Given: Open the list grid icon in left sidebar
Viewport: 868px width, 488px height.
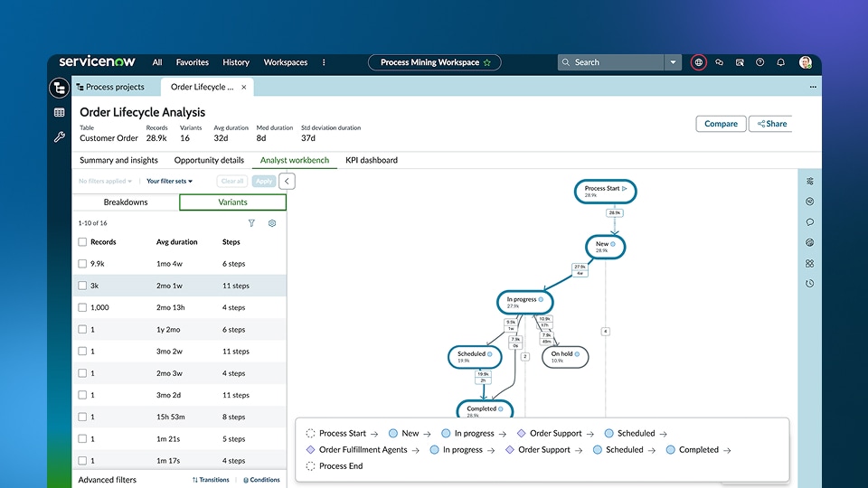Looking at the screenshot, I should (60, 113).
